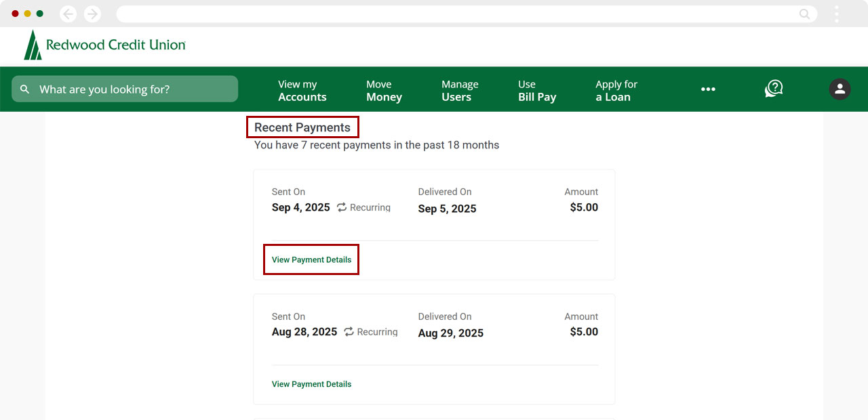
Task: Click the browser forward arrow button
Action: pos(92,14)
